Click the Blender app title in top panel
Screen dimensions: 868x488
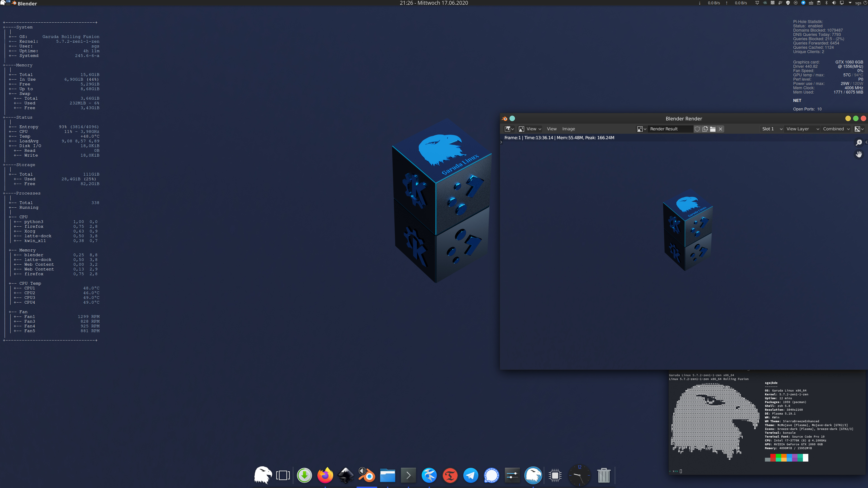pos(27,3)
